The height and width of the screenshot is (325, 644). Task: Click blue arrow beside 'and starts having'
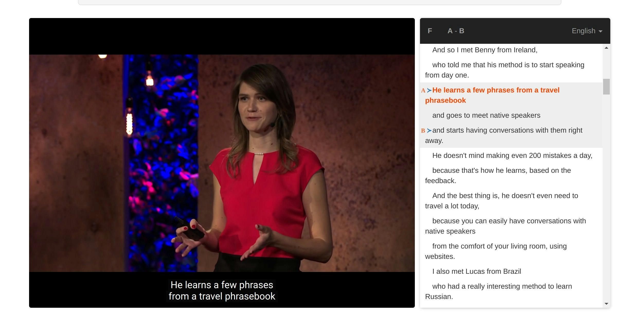429,131
